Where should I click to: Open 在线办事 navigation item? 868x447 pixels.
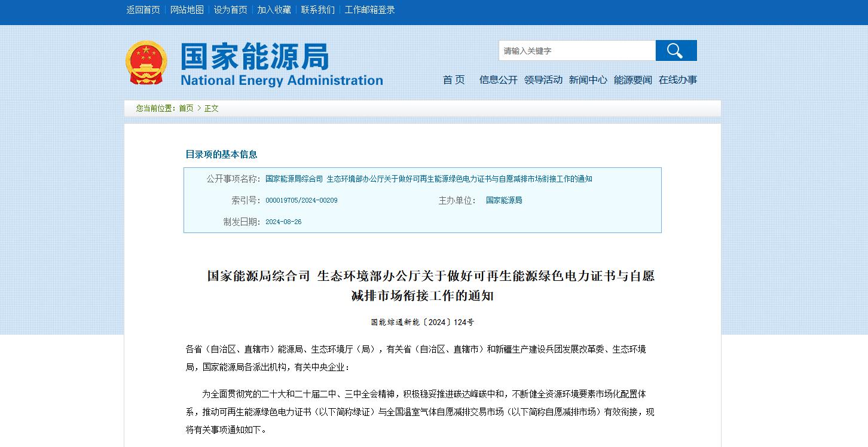[677, 80]
